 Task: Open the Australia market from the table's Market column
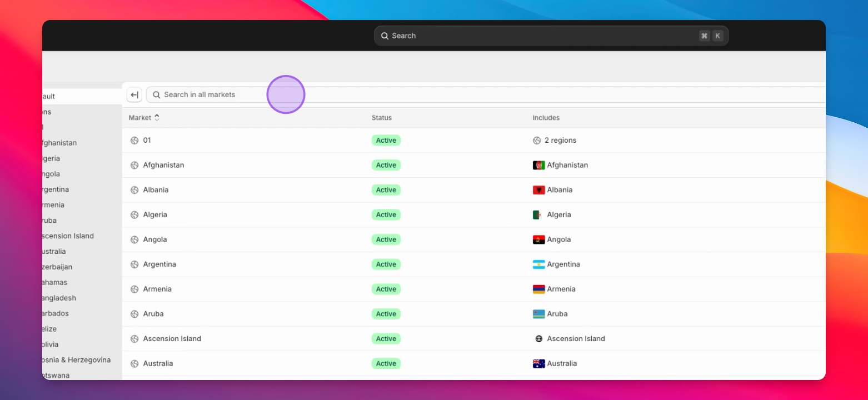[x=158, y=364]
